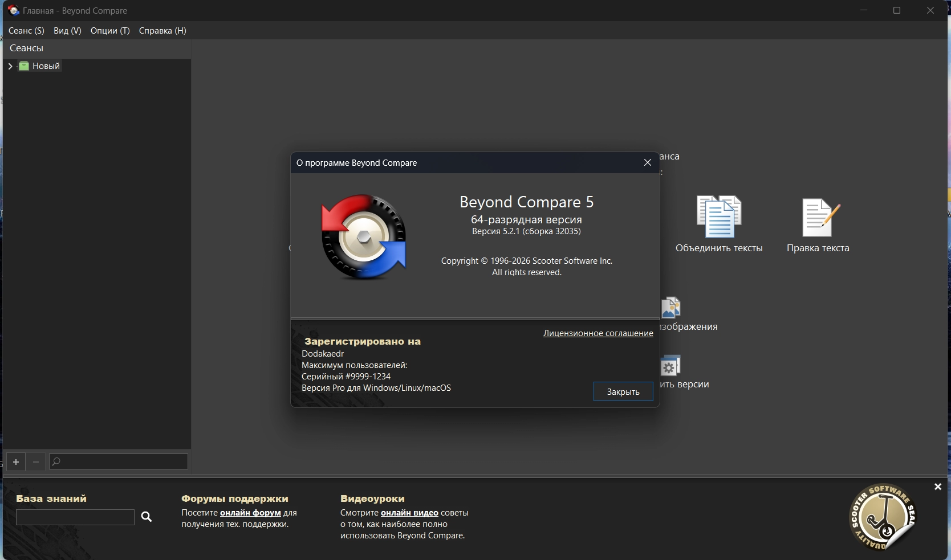Focus the База знаний search field
The image size is (951, 560).
point(75,517)
